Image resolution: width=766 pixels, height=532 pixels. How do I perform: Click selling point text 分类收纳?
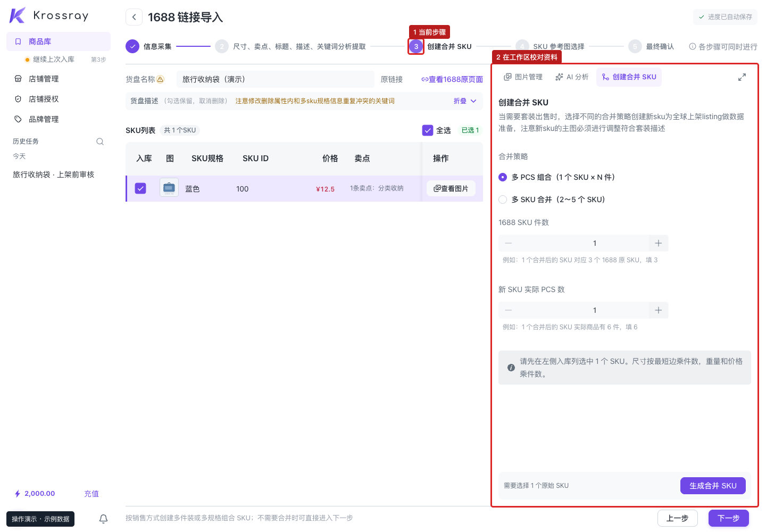pos(391,188)
